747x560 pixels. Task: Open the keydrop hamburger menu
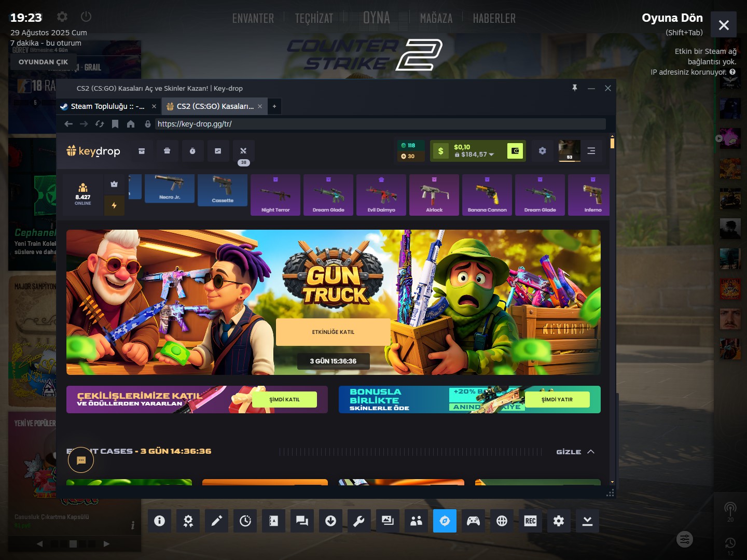click(591, 151)
